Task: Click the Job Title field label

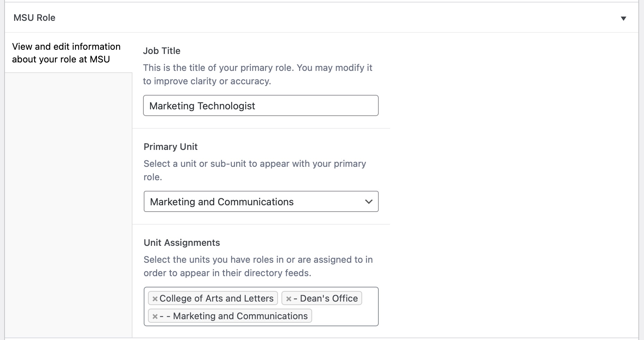Action: pyautogui.click(x=162, y=51)
